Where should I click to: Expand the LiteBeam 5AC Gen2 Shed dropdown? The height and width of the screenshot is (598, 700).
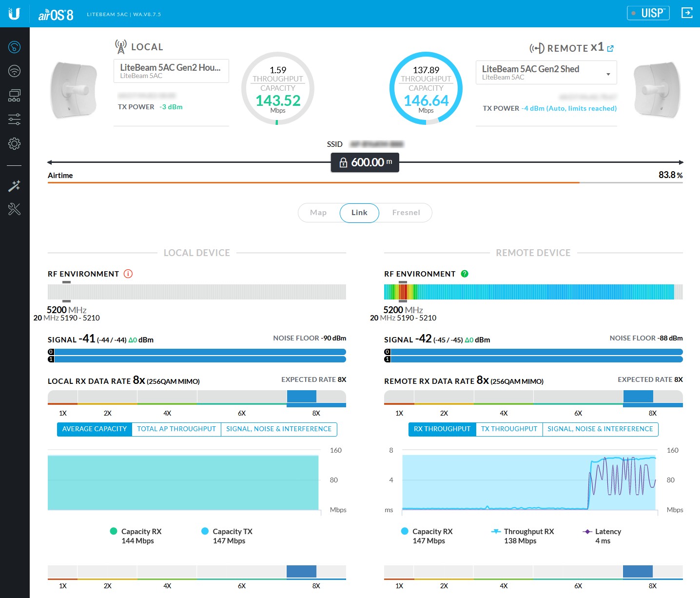click(608, 74)
